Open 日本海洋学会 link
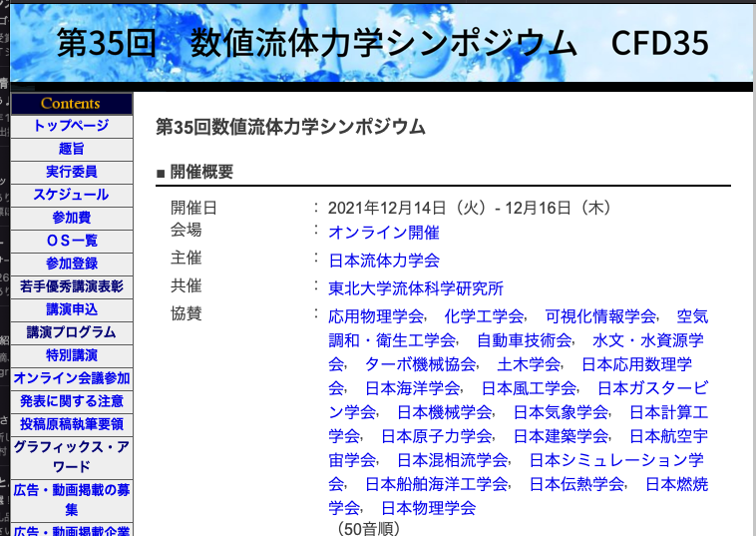756x536 pixels. tap(412, 388)
